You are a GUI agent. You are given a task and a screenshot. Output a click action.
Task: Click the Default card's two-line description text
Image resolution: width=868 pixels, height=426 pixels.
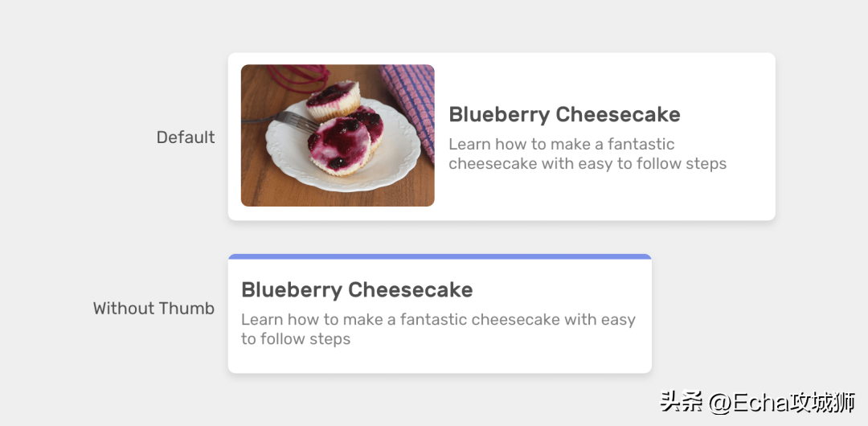click(x=587, y=154)
